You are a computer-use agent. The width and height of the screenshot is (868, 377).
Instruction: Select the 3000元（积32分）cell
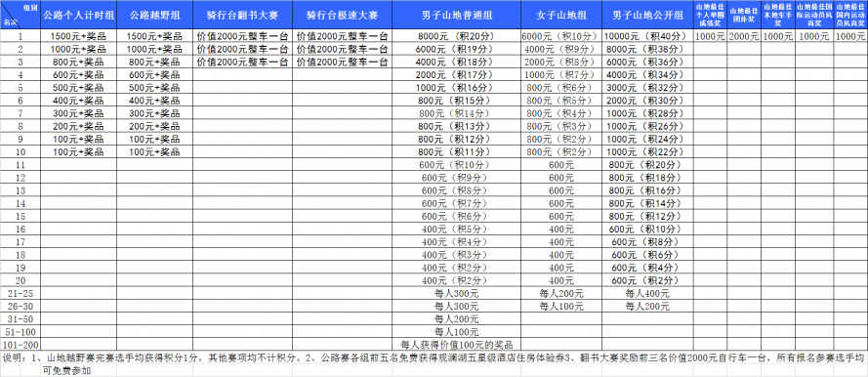tap(647, 88)
